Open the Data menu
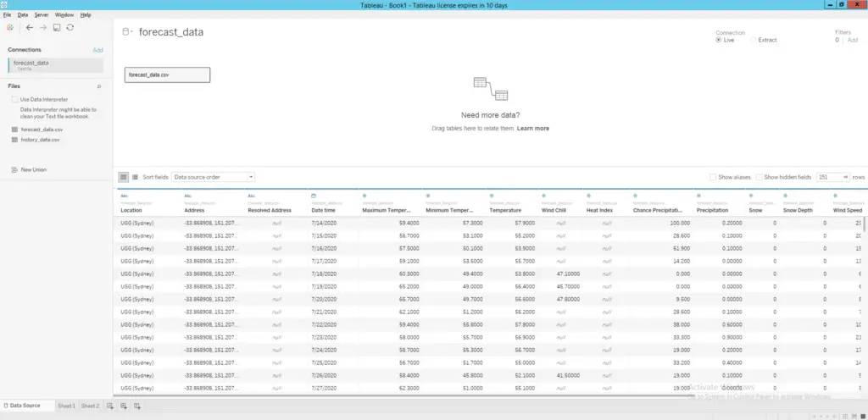The width and height of the screenshot is (868, 420). (23, 15)
